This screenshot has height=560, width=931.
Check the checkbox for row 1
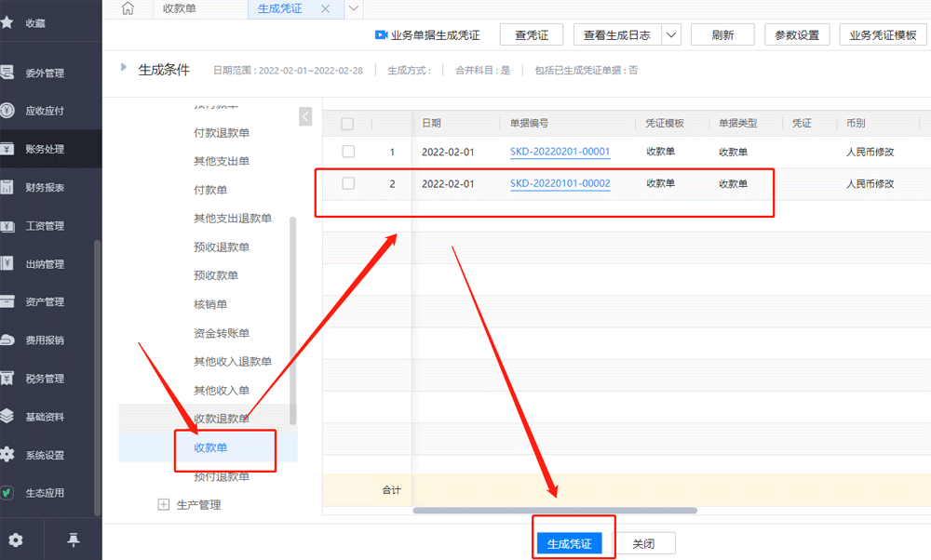click(x=350, y=151)
